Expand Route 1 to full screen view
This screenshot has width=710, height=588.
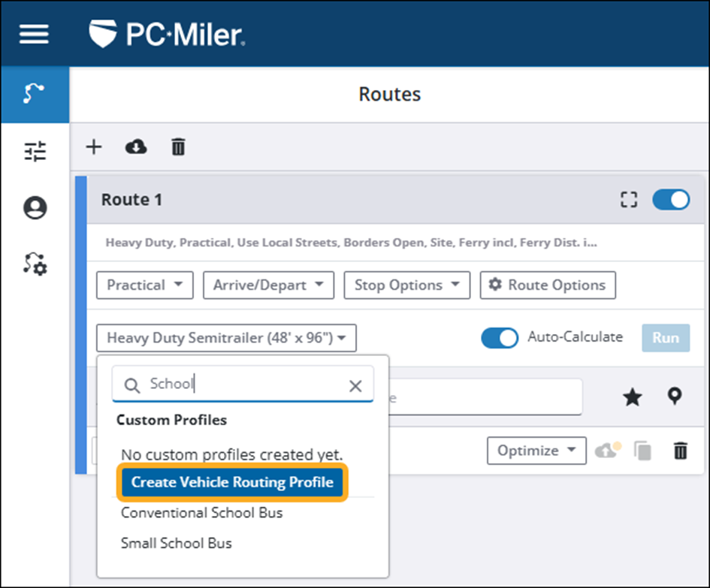coord(630,200)
